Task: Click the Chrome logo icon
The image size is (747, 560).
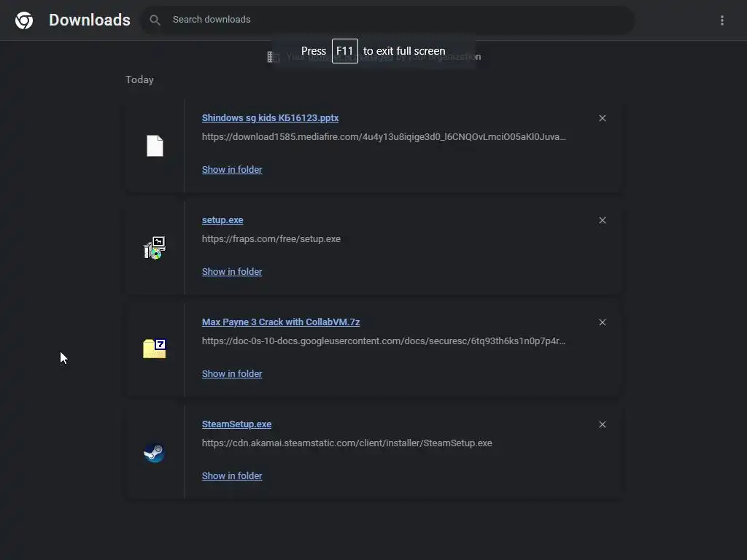Action: tap(24, 20)
